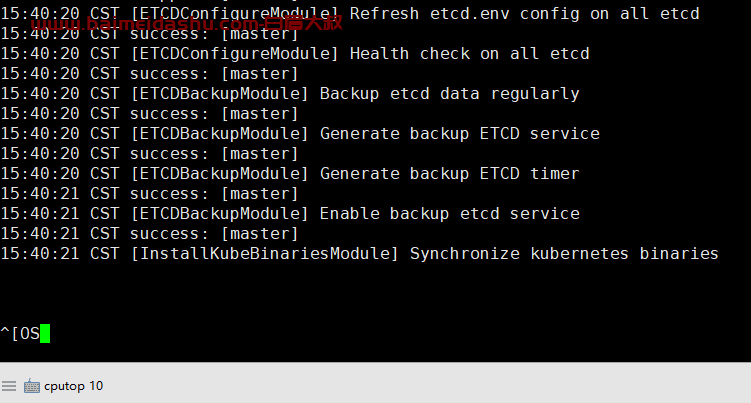
Task: Click the empty terminal area above ^[OS
Action: [376, 292]
